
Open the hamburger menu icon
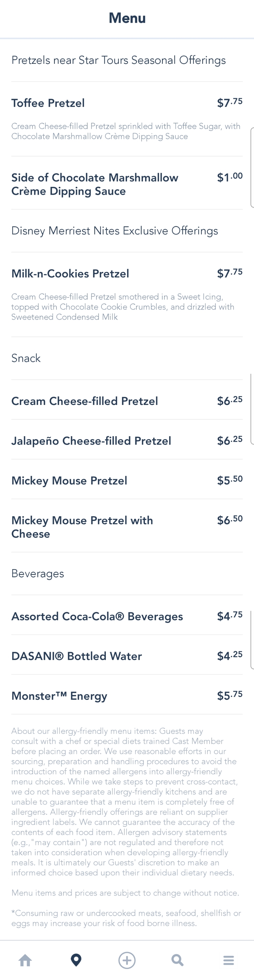229,960
